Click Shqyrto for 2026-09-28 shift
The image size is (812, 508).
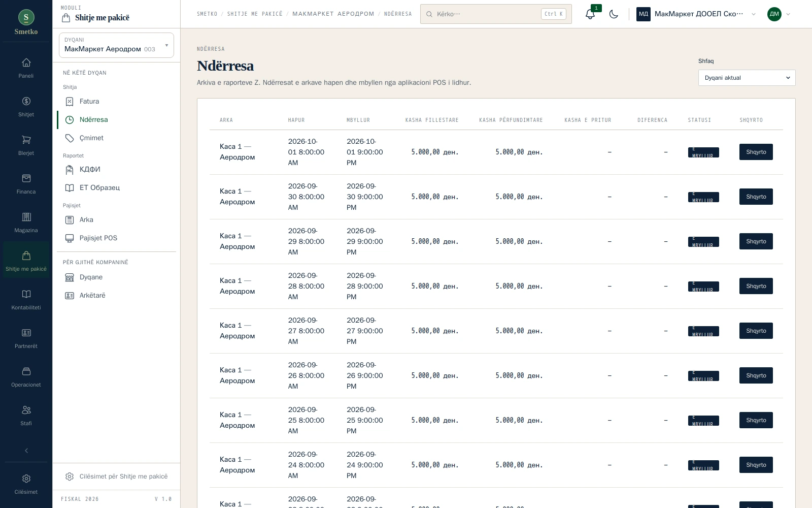pyautogui.click(x=756, y=286)
